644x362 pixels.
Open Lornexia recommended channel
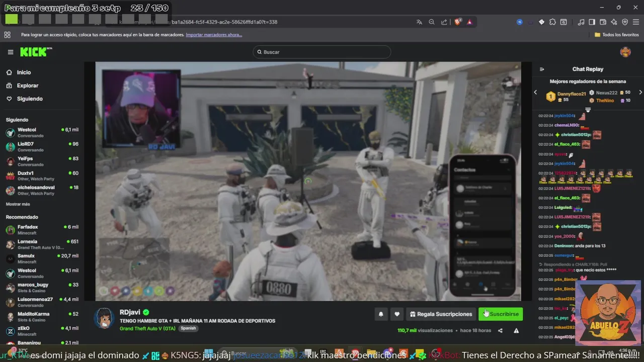click(x=42, y=244)
